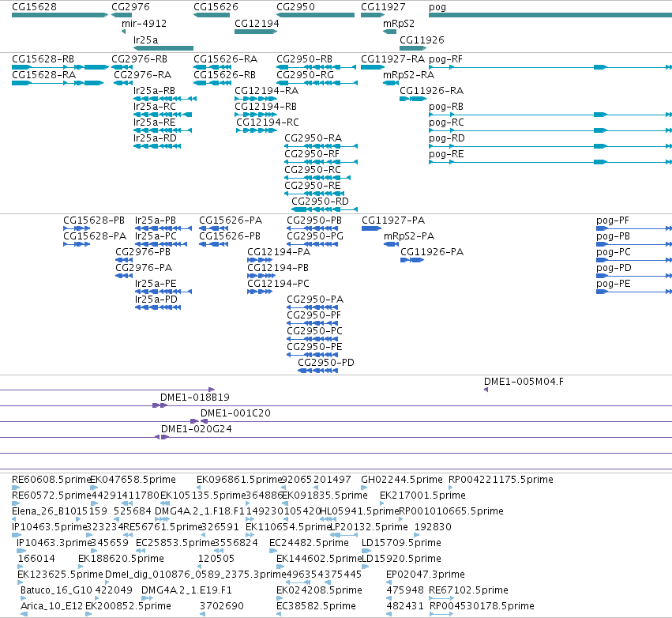
Task: Click the mir-4912 gene label
Action: pos(144,24)
